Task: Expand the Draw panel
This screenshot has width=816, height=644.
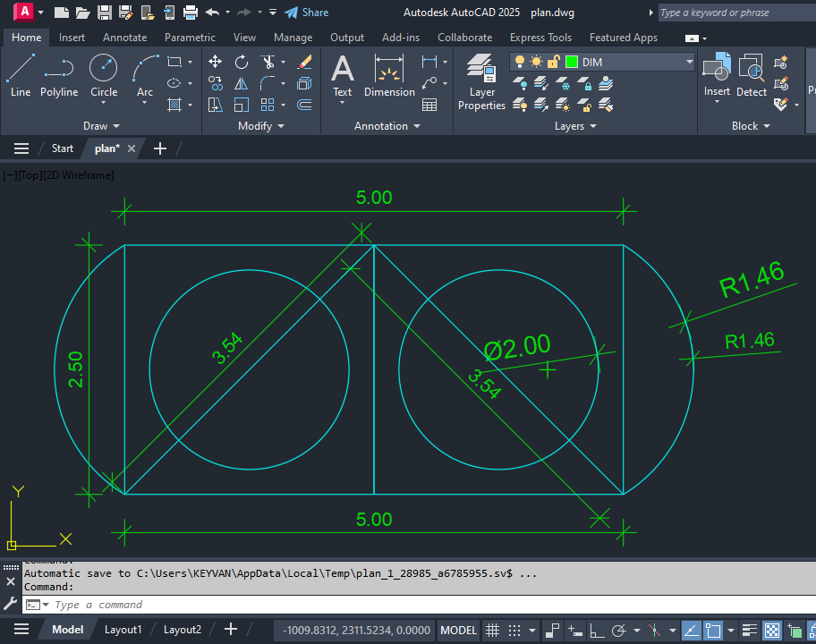Action: click(101, 126)
